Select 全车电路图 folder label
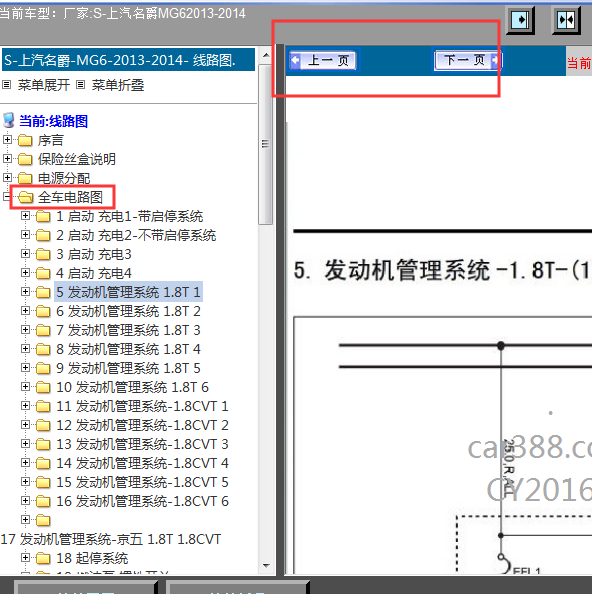592x594 pixels. click(x=70, y=197)
